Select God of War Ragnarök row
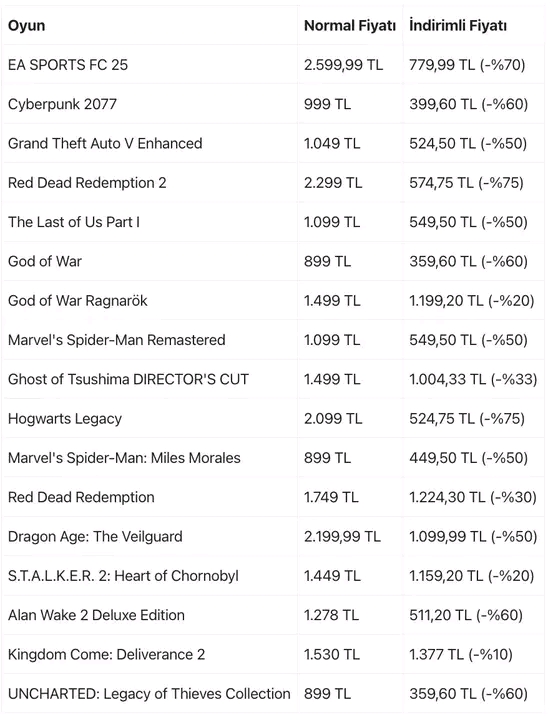553x720 pixels. pyautogui.click(x=273, y=300)
